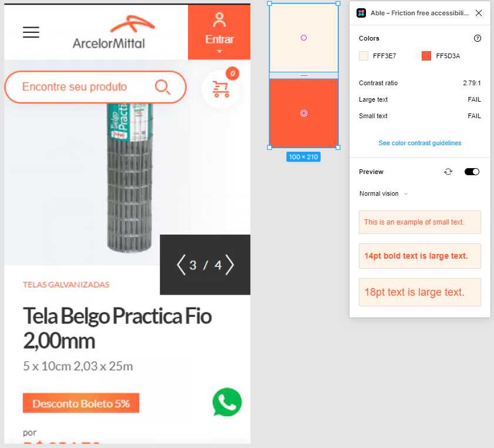Click the search magnifier icon

tap(163, 87)
